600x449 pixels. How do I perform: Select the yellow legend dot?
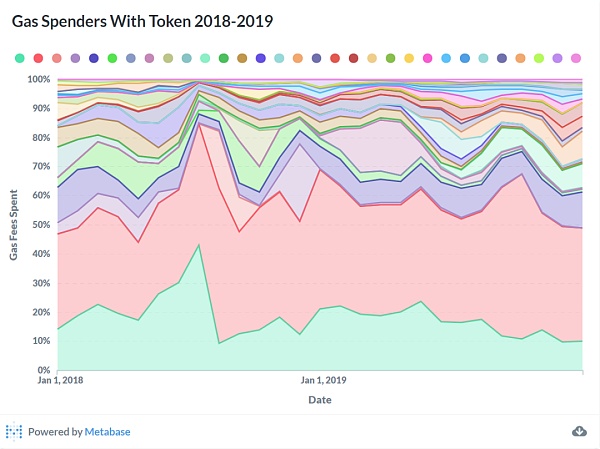(x=409, y=60)
